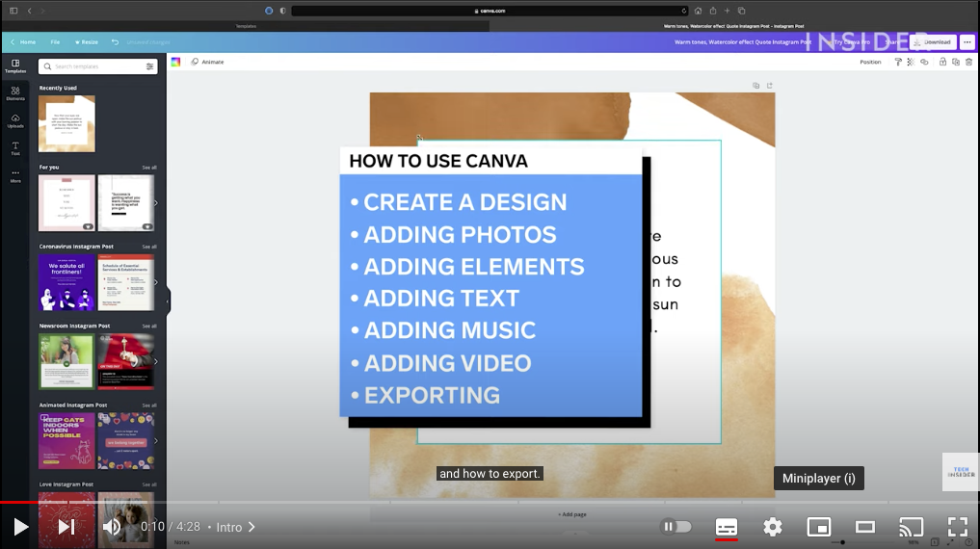Viewport: 980px width, 549px height.
Task: Open the More panel in Canva sidebar
Action: click(x=15, y=176)
